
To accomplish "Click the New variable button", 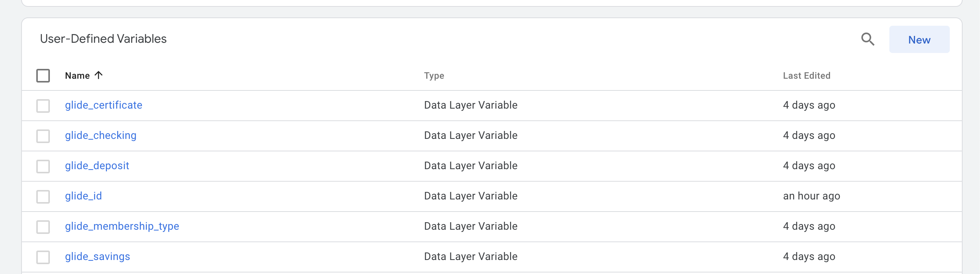I will coord(919,40).
